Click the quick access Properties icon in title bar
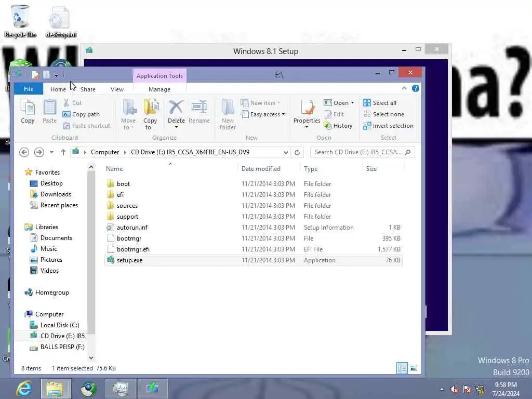 [35, 75]
